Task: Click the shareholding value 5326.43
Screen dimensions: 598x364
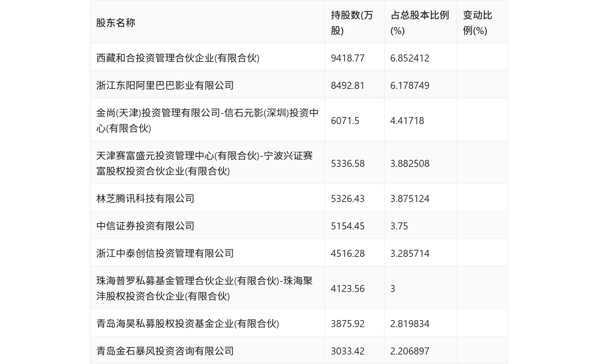Action: coord(348,199)
